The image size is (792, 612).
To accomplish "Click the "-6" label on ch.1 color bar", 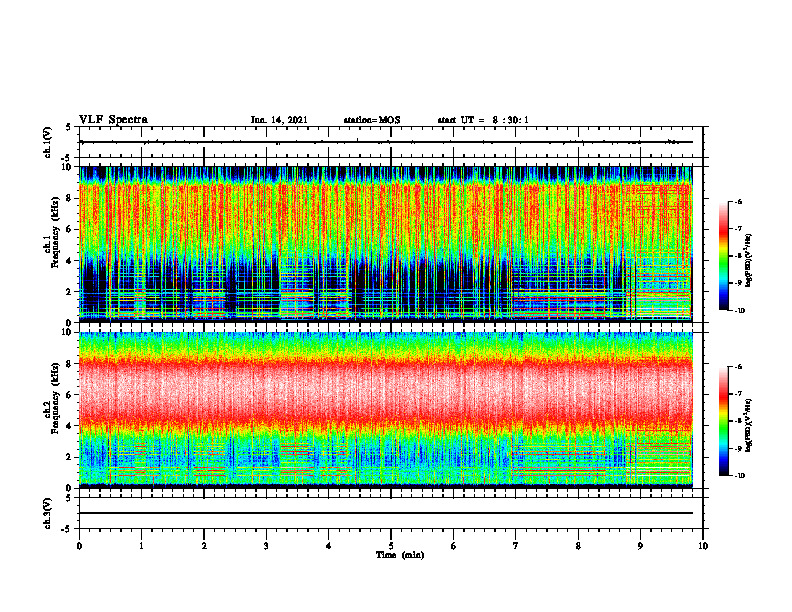I will (738, 201).
